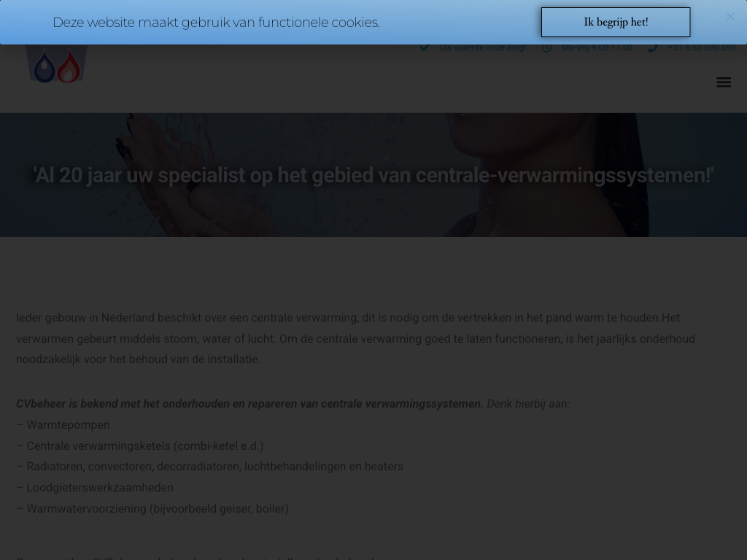Click the 'Ma-Vrij 9.00-17.00' text
Image resolution: width=747 pixels, height=560 pixels.
point(597,47)
